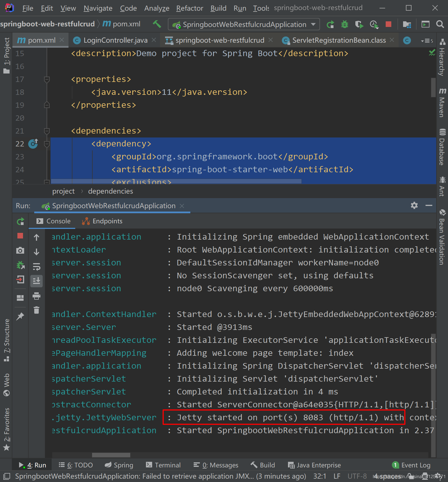Show hidden editor tabs dropdown list

click(x=427, y=41)
